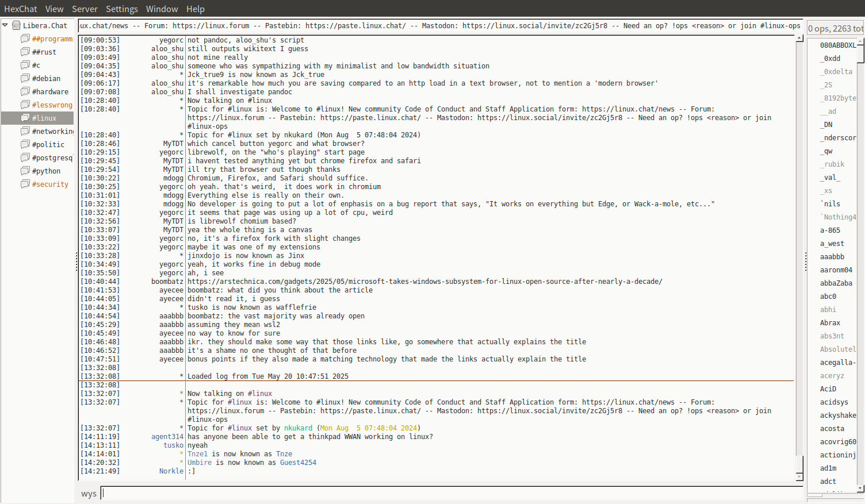Click the #debian channel icon
Viewport: 865px width, 504px height.
coord(25,78)
